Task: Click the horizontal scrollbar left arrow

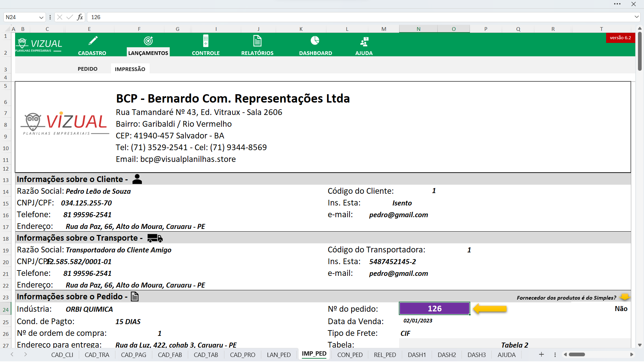Action: 566,355
